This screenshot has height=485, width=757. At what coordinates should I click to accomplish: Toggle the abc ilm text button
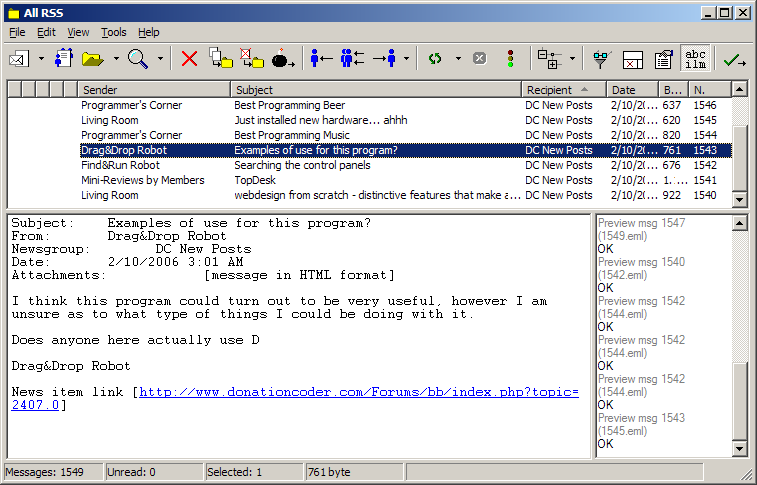point(696,59)
